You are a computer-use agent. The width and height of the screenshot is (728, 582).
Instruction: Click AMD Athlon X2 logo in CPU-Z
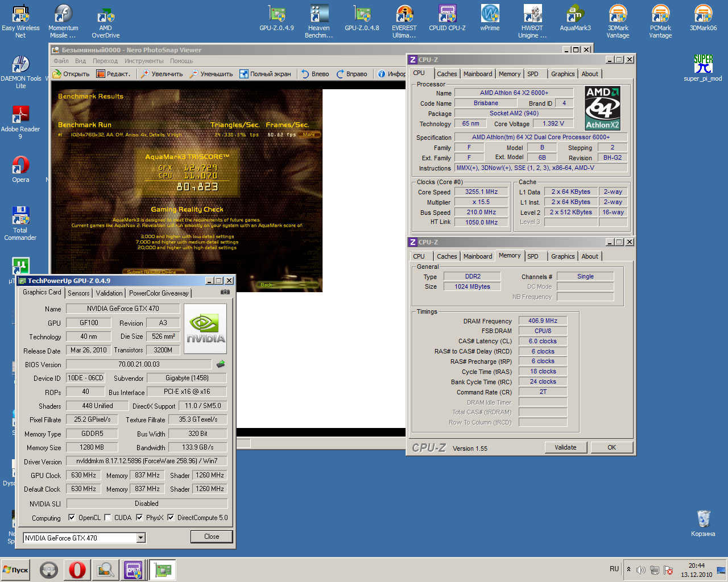pos(602,108)
